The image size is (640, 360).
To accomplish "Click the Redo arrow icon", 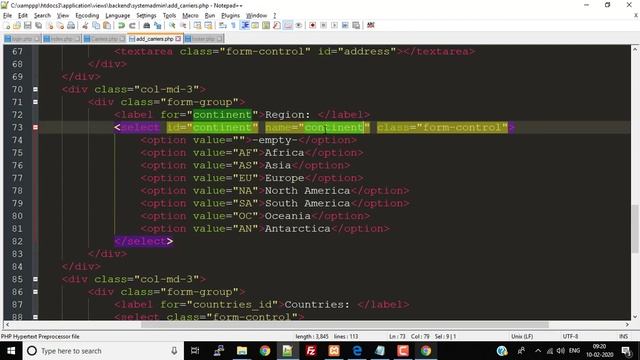I will click(132, 25).
